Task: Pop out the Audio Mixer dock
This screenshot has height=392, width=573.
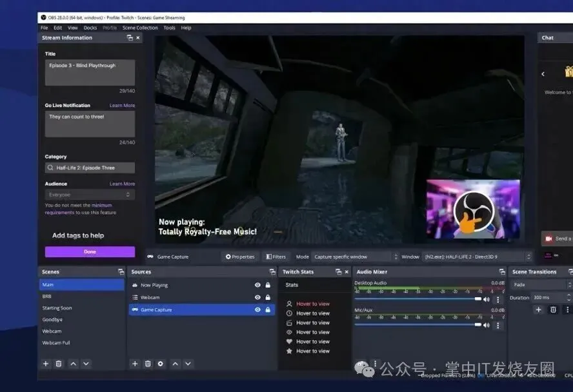Action: [x=502, y=271]
